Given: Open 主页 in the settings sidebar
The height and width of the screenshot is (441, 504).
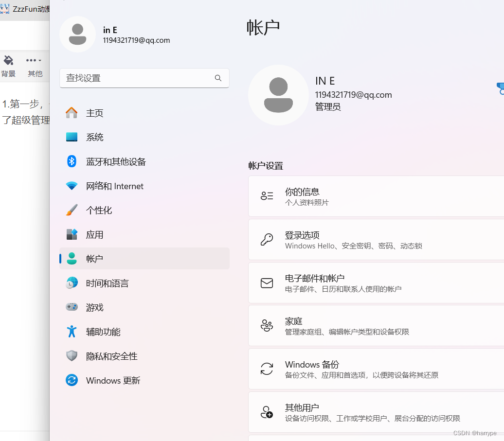Looking at the screenshot, I should (144, 113).
